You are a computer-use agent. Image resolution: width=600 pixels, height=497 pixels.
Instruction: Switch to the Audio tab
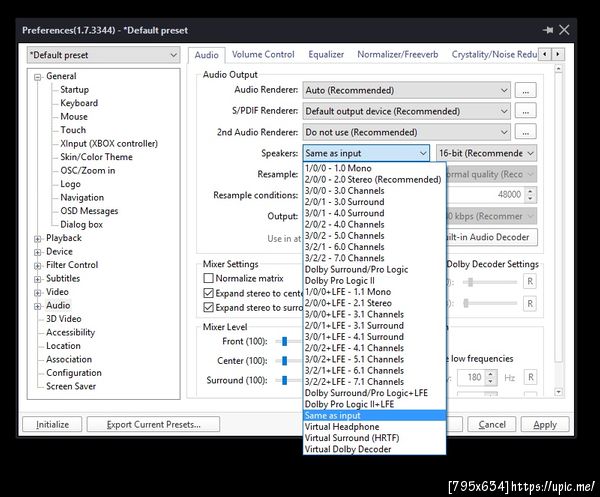pyautogui.click(x=206, y=55)
